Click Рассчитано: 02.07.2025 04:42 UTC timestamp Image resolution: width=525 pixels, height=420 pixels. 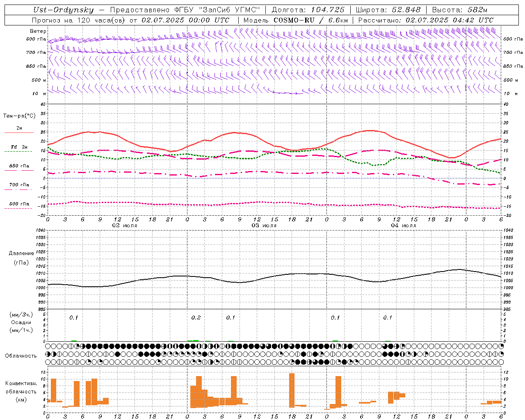(426, 20)
